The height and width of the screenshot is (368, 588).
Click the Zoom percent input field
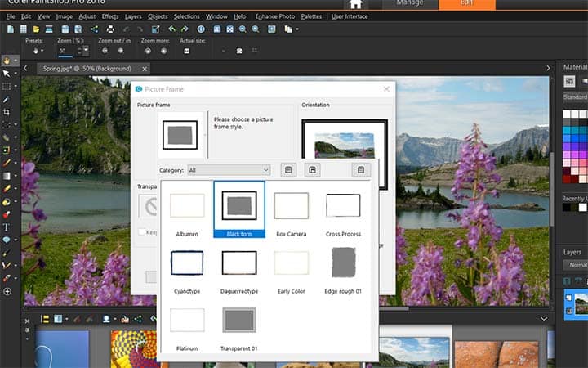coord(67,51)
